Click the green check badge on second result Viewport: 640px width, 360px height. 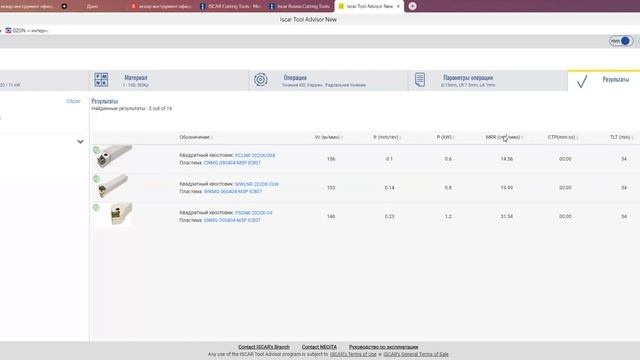(96, 179)
